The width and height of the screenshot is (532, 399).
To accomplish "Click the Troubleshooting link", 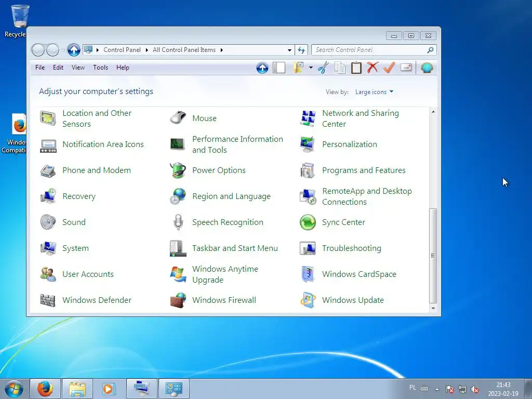I will click(352, 248).
